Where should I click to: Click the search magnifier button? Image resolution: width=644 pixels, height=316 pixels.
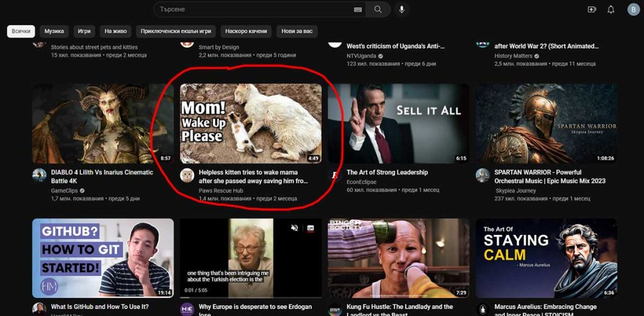(378, 9)
